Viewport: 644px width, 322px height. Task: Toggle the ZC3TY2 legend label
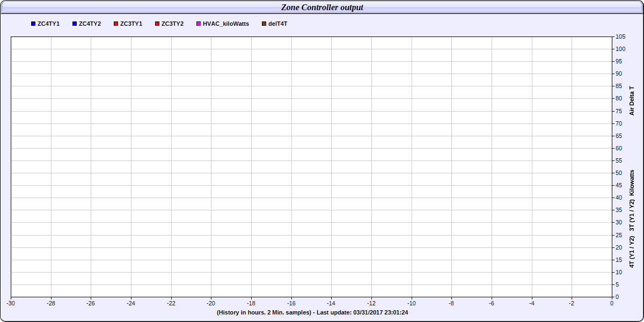(172, 24)
